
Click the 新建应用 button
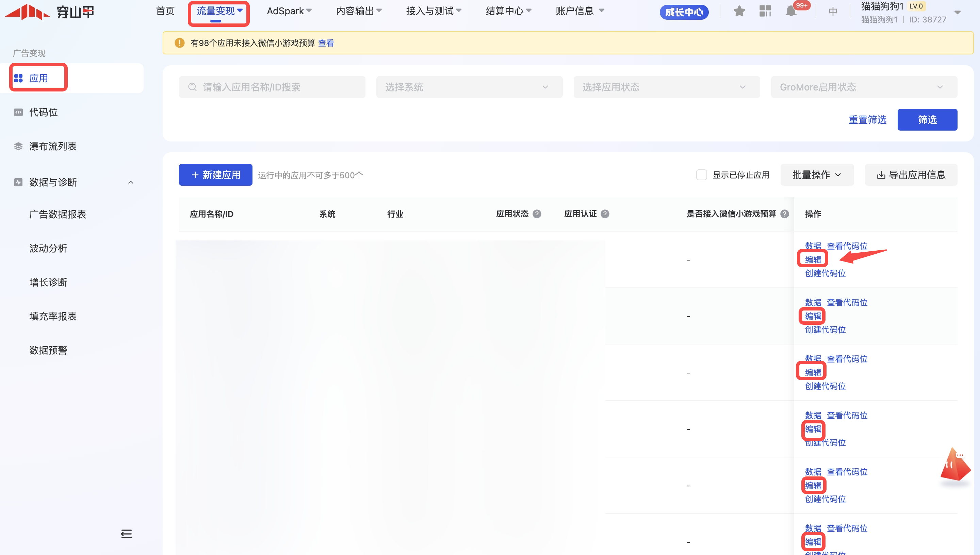(215, 175)
